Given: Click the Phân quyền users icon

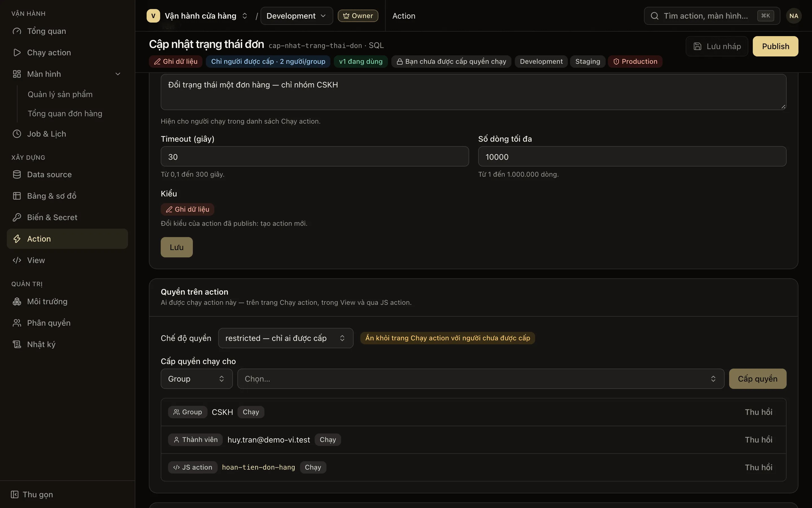Looking at the screenshot, I should click(x=17, y=323).
